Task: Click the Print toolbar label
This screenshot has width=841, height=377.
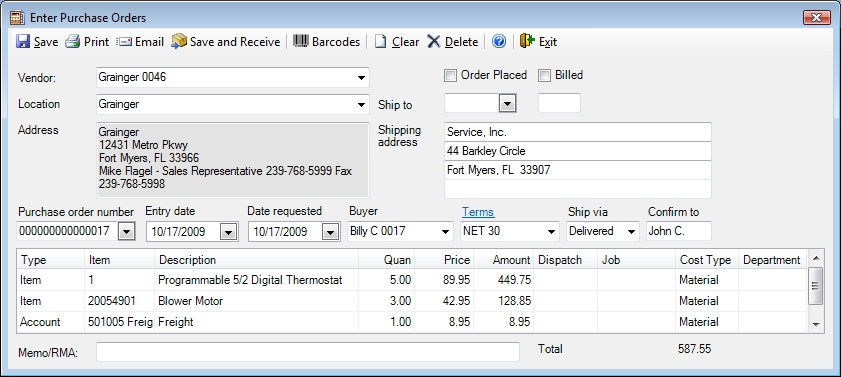Action: (97, 42)
